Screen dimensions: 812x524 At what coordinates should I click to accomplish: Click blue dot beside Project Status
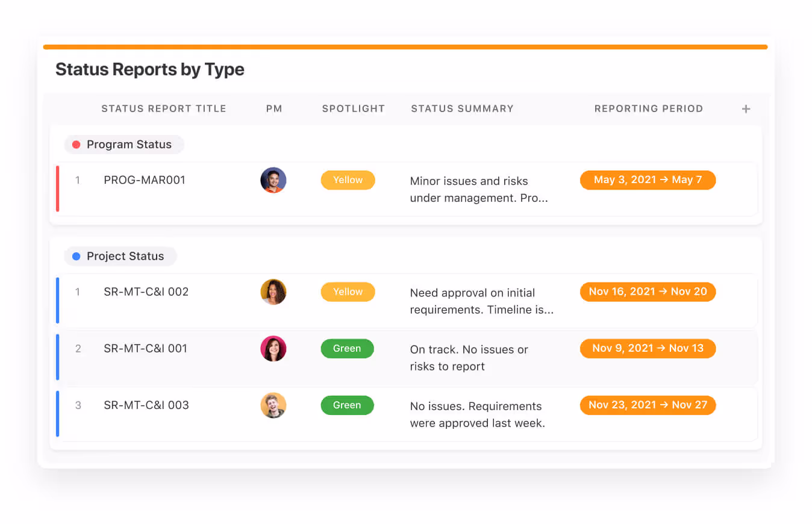pos(76,257)
